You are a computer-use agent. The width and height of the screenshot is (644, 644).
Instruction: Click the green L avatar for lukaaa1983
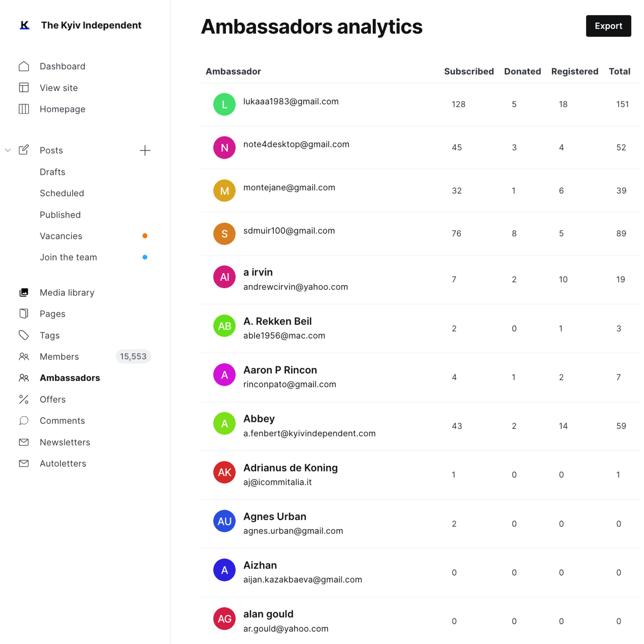click(224, 104)
